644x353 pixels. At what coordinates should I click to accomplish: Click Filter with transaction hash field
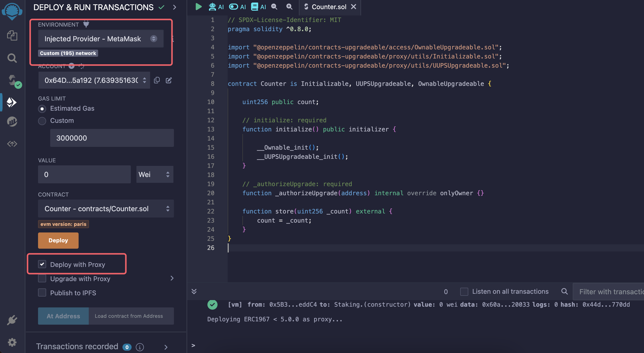coord(609,291)
